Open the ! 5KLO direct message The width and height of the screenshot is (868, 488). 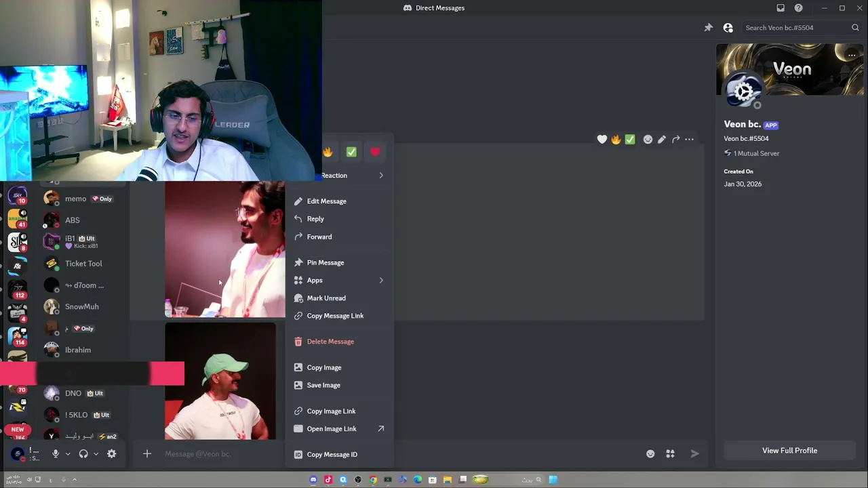tap(85, 415)
